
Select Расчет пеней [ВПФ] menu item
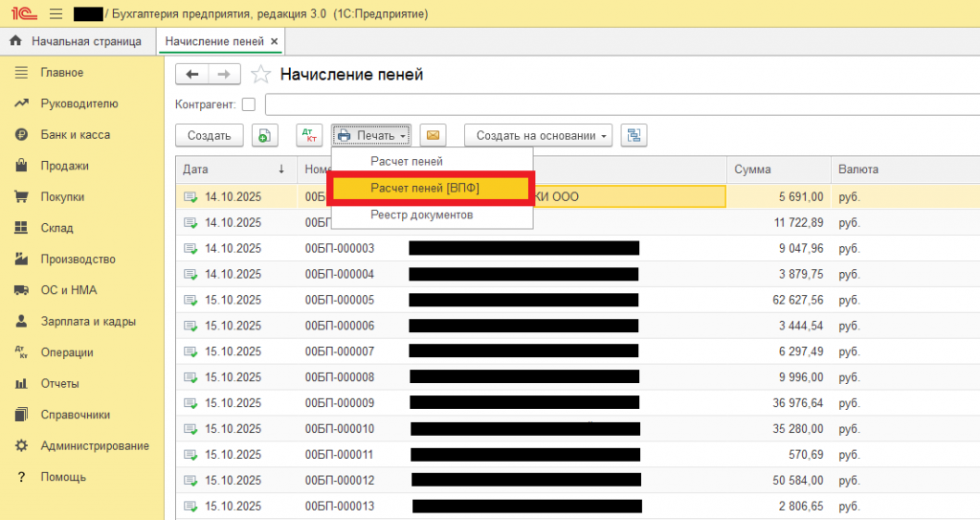tap(425, 189)
